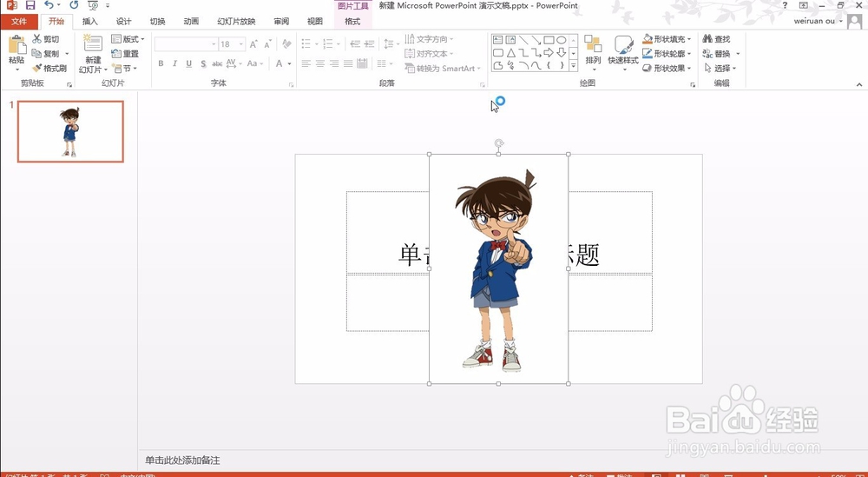Open 节 section dropdown
868x477 pixels.
click(x=124, y=68)
